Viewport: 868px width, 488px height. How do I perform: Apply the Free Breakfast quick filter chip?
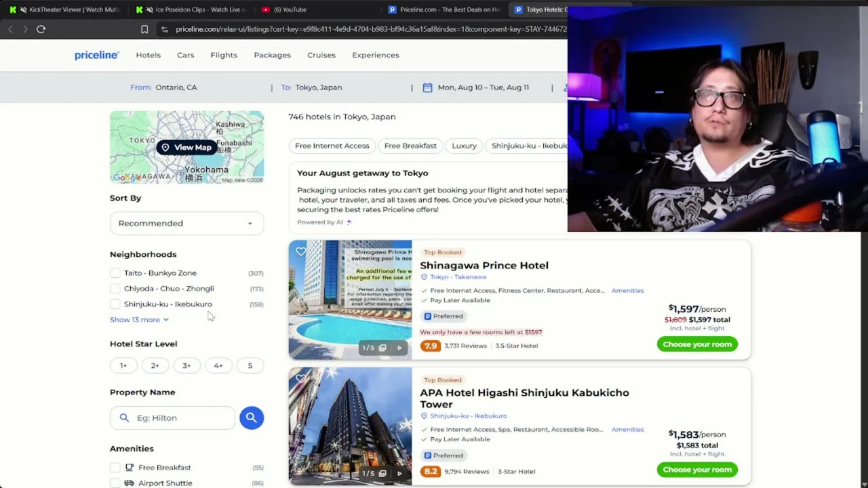(410, 146)
